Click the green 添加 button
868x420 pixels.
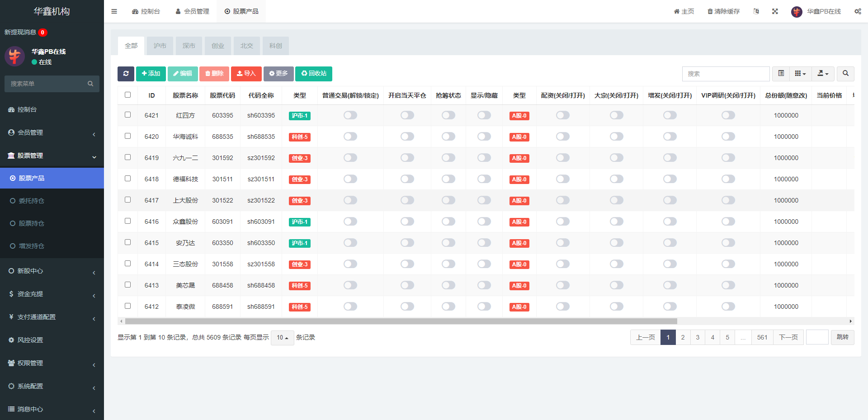(x=151, y=74)
